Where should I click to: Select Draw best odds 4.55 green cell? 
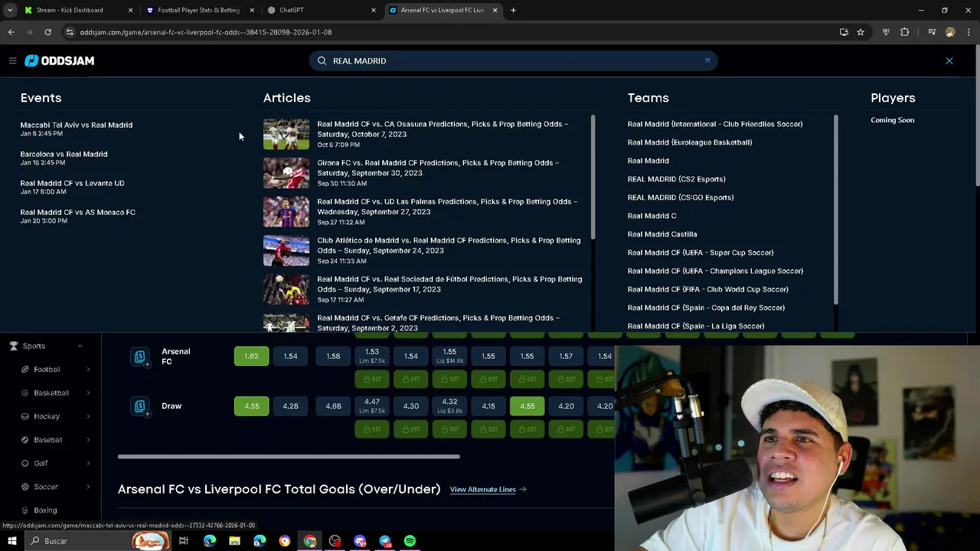tap(251, 406)
